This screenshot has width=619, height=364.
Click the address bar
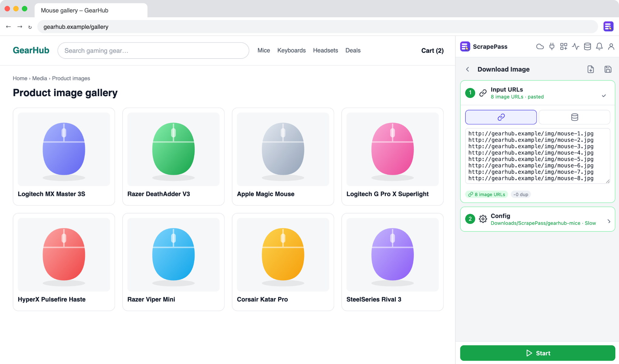pyautogui.click(x=317, y=27)
